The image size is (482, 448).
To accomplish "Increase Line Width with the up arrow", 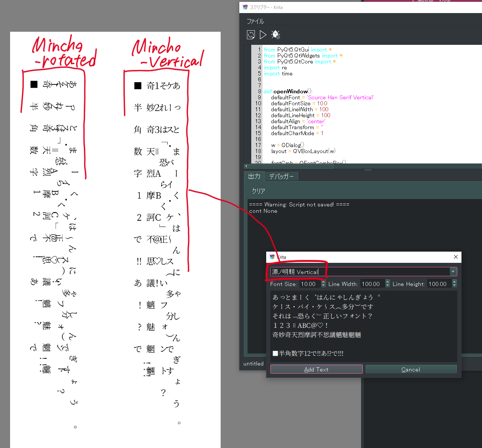I will (388, 282).
